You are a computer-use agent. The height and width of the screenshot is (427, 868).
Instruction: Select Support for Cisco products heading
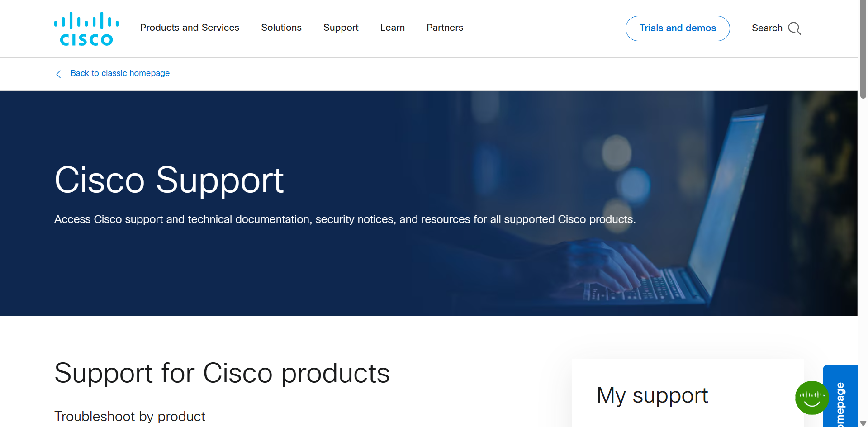[222, 373]
